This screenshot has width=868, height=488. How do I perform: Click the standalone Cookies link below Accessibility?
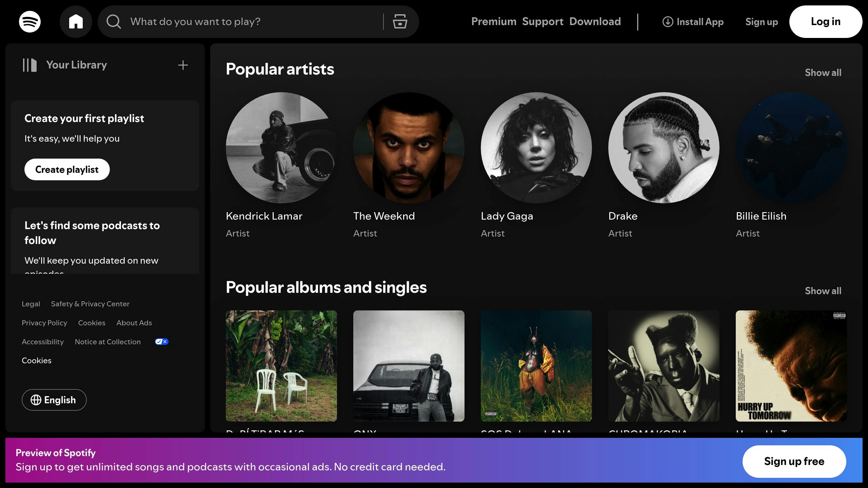tap(37, 361)
